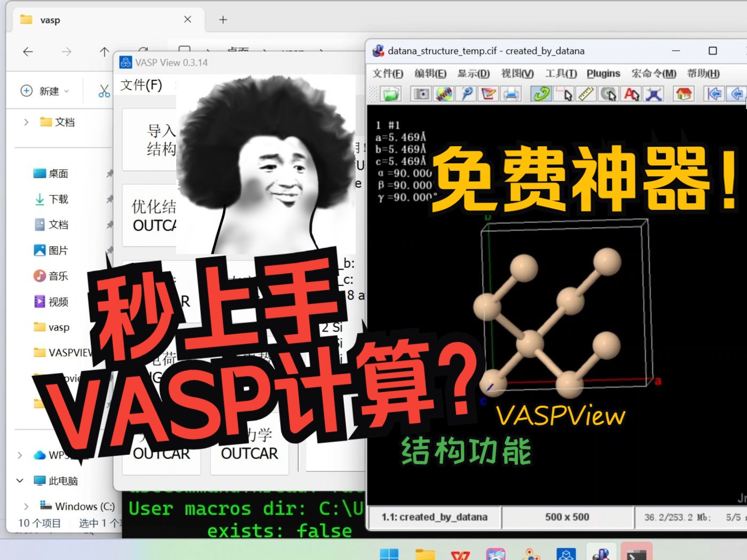Collapse the 此电脑 tree node
747x560 pixels.
point(20,480)
